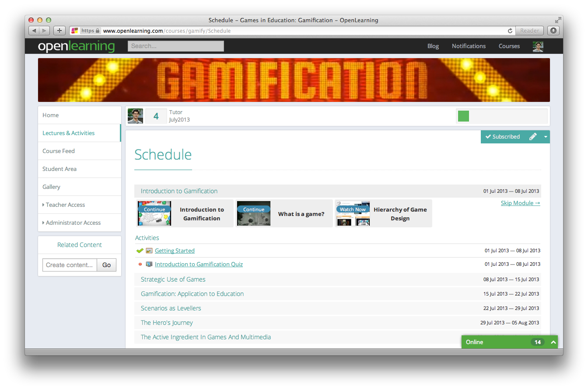Open the dropdown arrow beside the pencil
The height and width of the screenshot is (390, 588).
pos(546,137)
